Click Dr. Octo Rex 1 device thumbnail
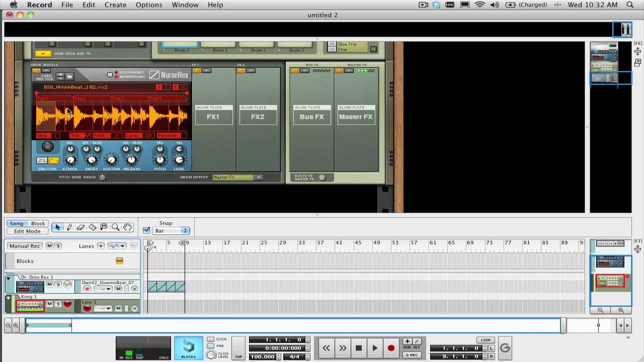This screenshot has width=644, height=362. pyautogui.click(x=30, y=287)
